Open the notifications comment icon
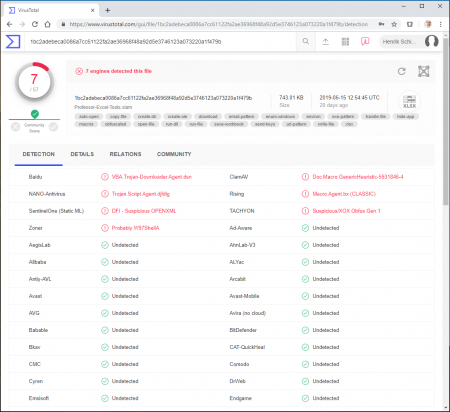 tap(365, 41)
